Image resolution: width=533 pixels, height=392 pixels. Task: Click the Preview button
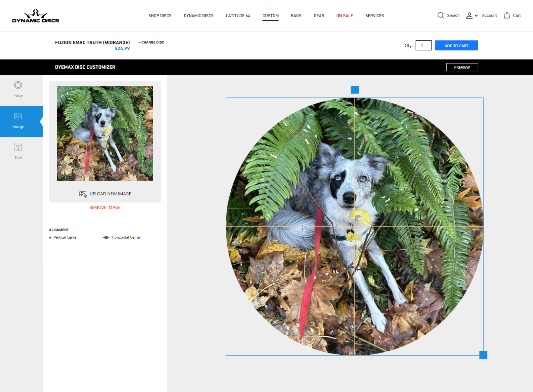point(462,67)
